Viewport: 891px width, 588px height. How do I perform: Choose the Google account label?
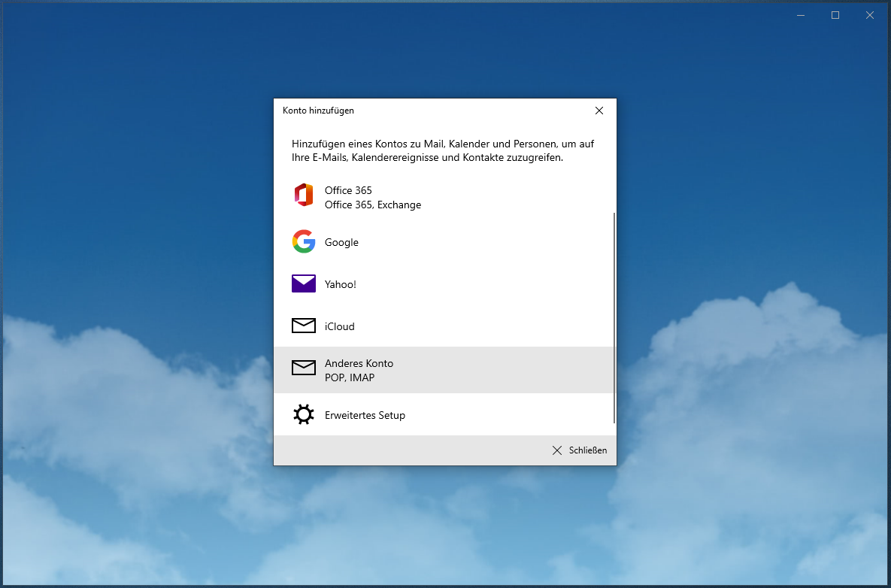click(x=341, y=242)
